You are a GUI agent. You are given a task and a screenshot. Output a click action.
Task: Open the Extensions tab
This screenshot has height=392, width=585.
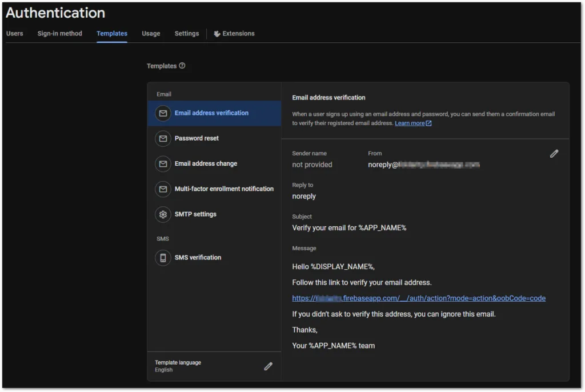coord(234,34)
